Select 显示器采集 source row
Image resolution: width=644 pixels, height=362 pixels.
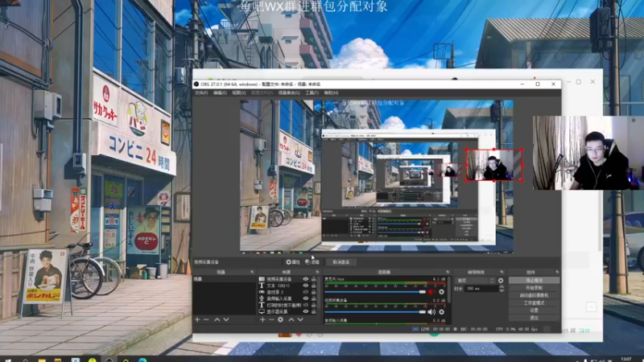coord(279,311)
